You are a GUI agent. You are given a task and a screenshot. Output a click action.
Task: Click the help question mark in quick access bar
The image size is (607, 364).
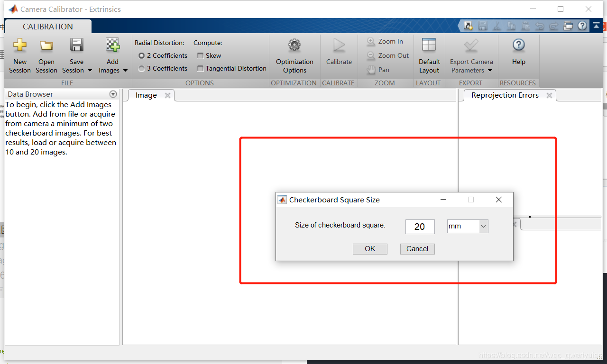[582, 26]
